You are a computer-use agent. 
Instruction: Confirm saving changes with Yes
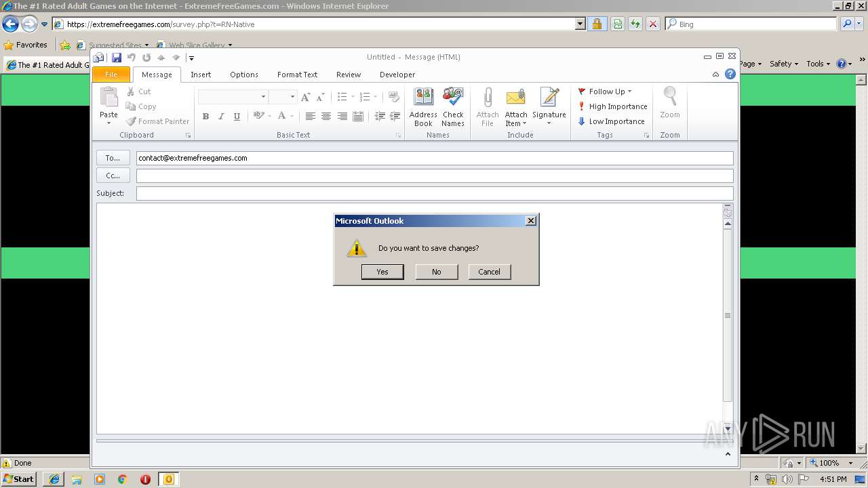coord(382,272)
